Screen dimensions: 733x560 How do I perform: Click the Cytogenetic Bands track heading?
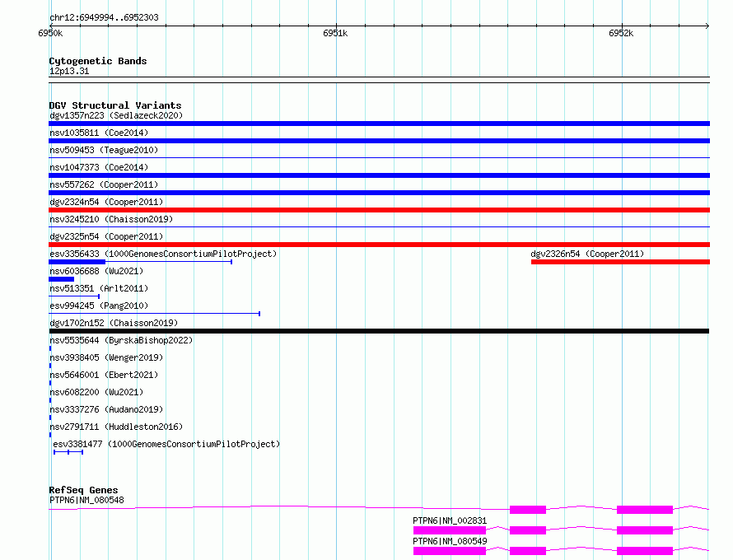[98, 61]
